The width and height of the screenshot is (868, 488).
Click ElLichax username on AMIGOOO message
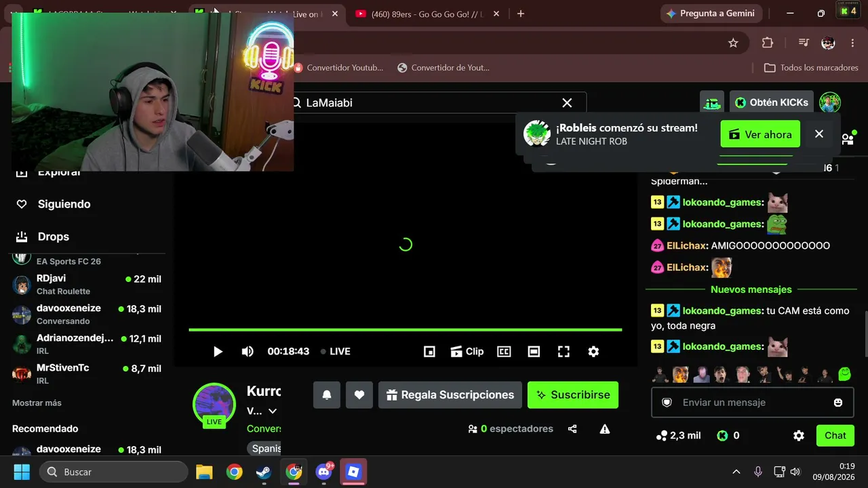coord(687,245)
